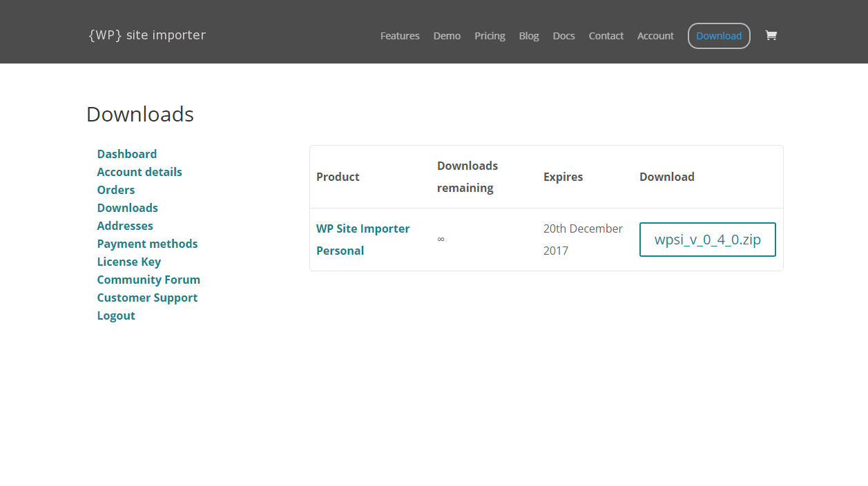Viewport: 868px width, 486px height.
Task: Open the Contact page
Action: tap(606, 36)
